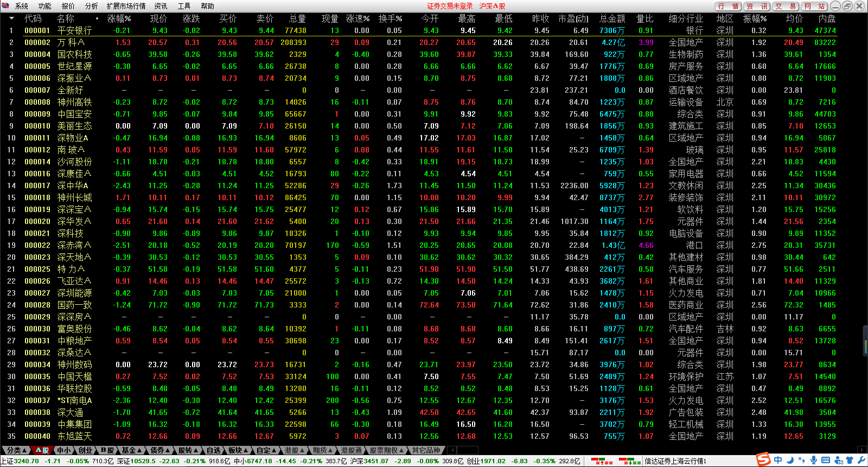Click the red-green up-arrow connection status icon

click(602, 461)
